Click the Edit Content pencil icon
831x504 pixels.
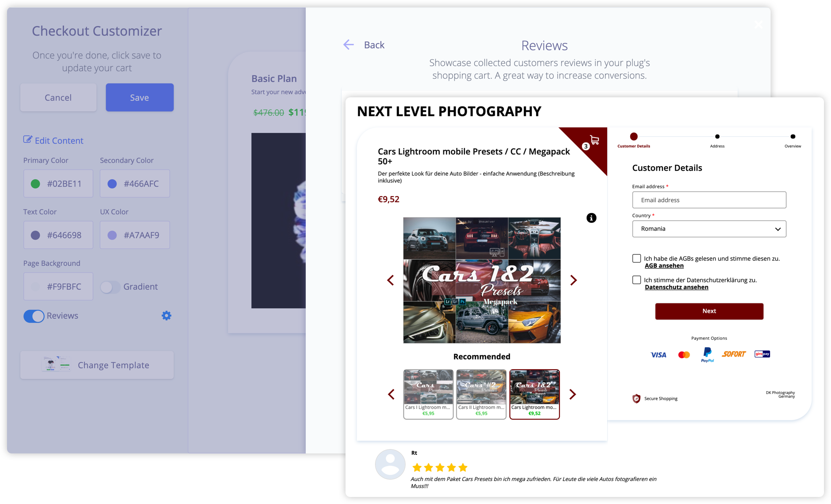pyautogui.click(x=28, y=140)
